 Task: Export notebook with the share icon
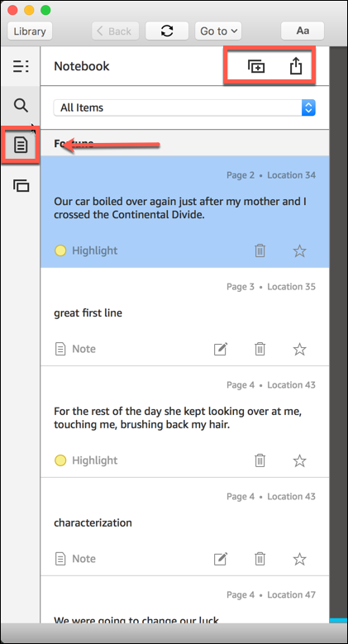tap(296, 65)
